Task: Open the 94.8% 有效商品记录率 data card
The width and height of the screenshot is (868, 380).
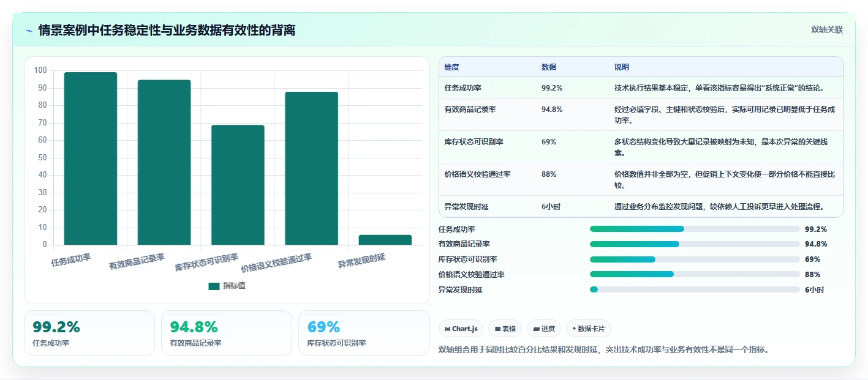Action: pos(227,333)
